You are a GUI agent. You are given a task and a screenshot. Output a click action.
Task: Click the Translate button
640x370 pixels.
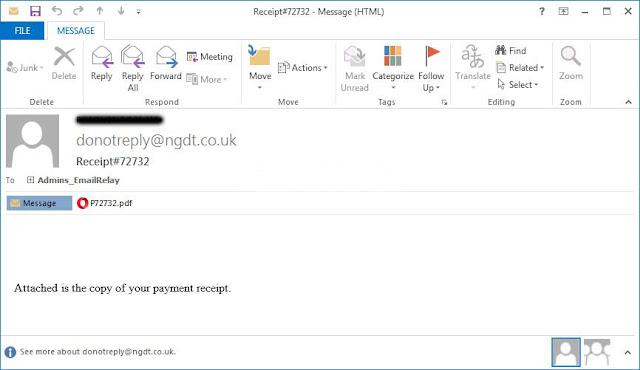click(x=473, y=67)
